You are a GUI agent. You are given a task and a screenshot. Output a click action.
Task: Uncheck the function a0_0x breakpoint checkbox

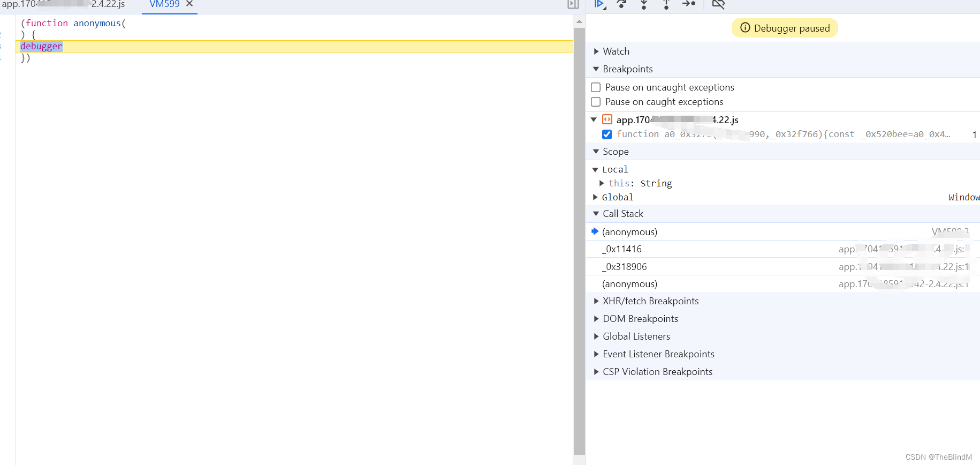click(x=607, y=134)
